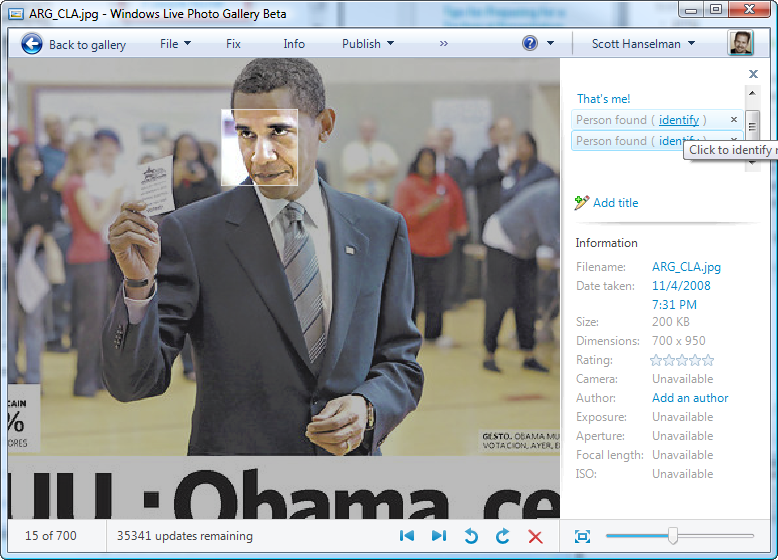The height and width of the screenshot is (560, 778).
Task: Show more toolbar commands chevron
Action: (444, 44)
